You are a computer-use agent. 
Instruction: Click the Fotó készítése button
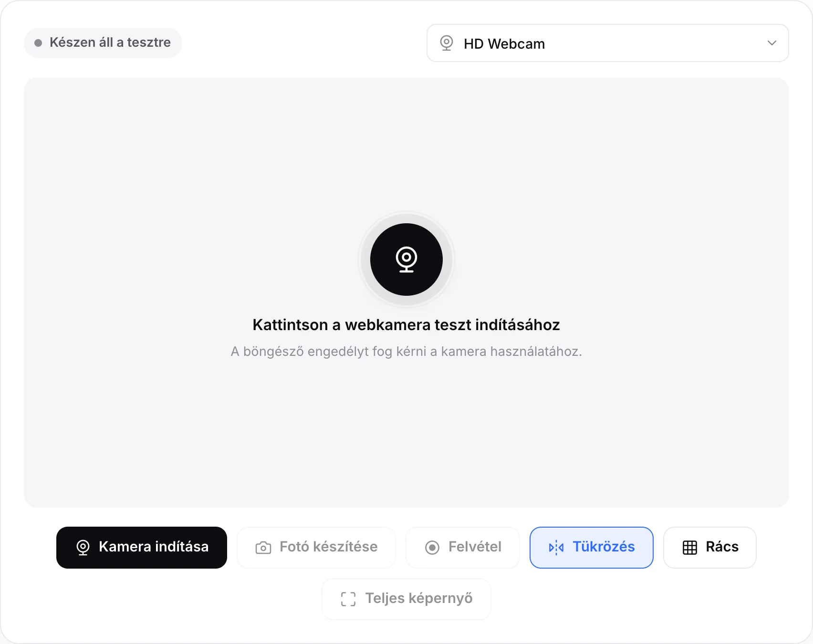click(x=316, y=547)
